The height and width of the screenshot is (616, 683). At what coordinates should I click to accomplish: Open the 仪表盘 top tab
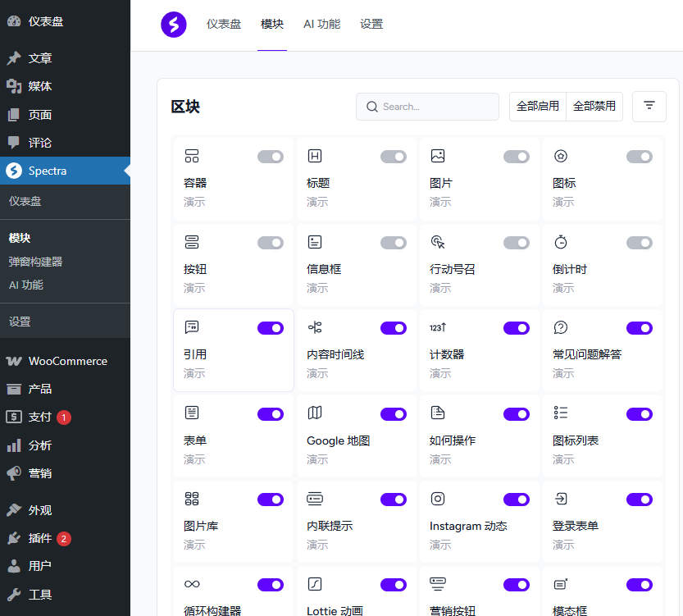coord(224,24)
